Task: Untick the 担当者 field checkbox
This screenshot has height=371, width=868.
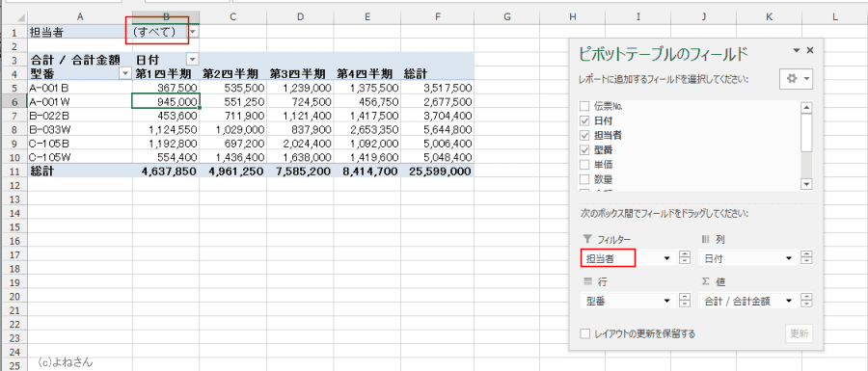Action: pos(584,135)
